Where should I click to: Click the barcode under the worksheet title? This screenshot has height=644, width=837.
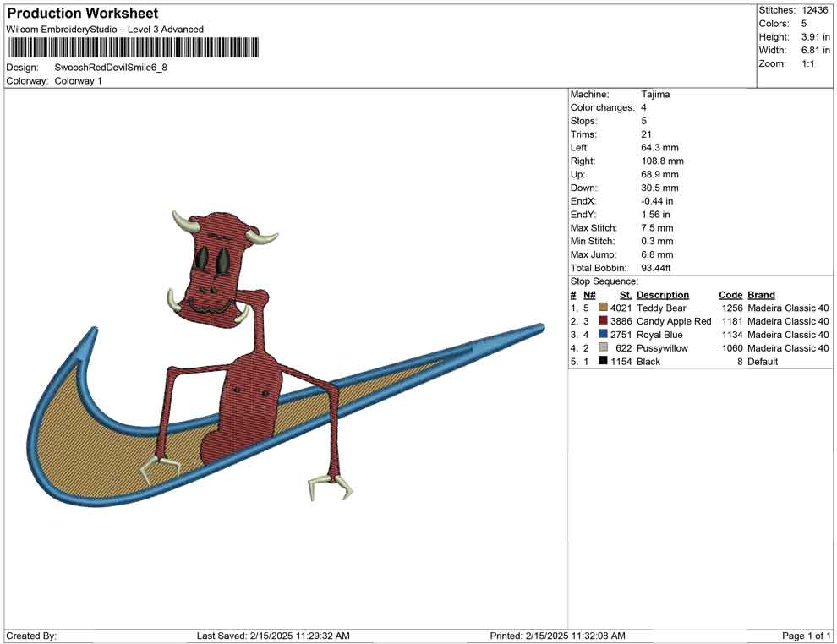[133, 47]
